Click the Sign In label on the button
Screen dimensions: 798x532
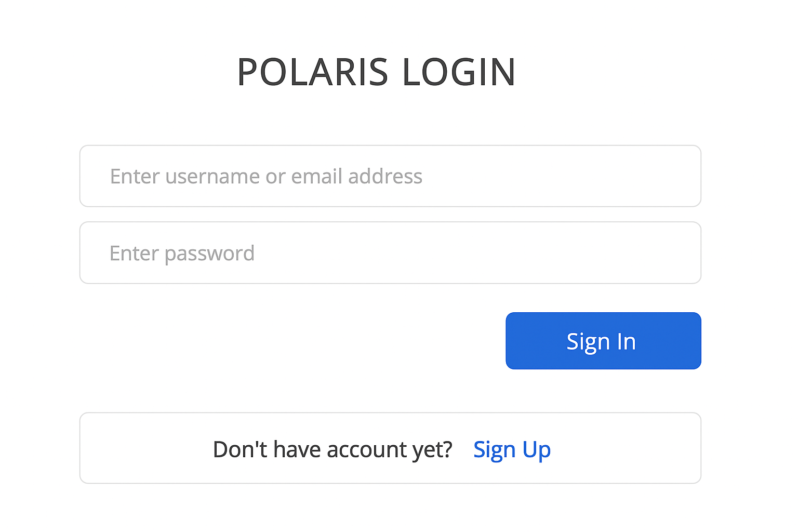point(601,341)
